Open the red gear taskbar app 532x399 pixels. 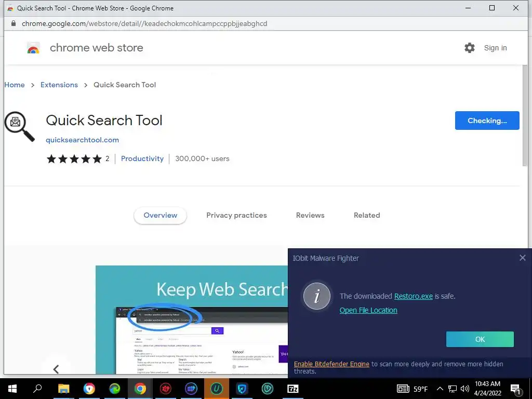(166, 389)
